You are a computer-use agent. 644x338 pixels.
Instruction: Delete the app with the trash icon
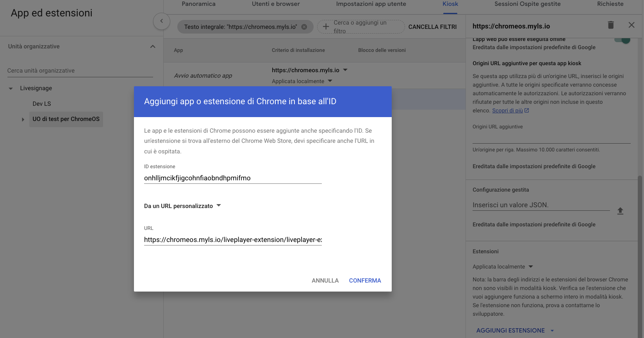[x=611, y=25]
